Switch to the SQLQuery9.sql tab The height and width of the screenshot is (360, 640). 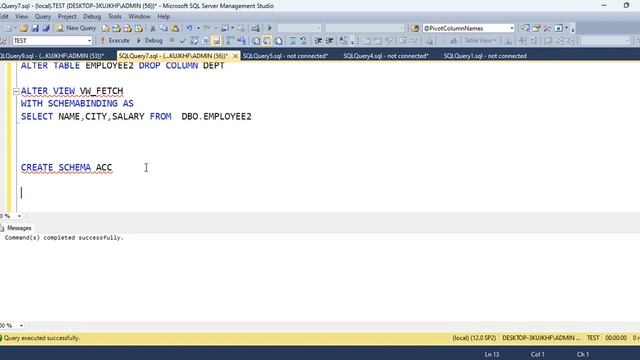click(x=51, y=56)
